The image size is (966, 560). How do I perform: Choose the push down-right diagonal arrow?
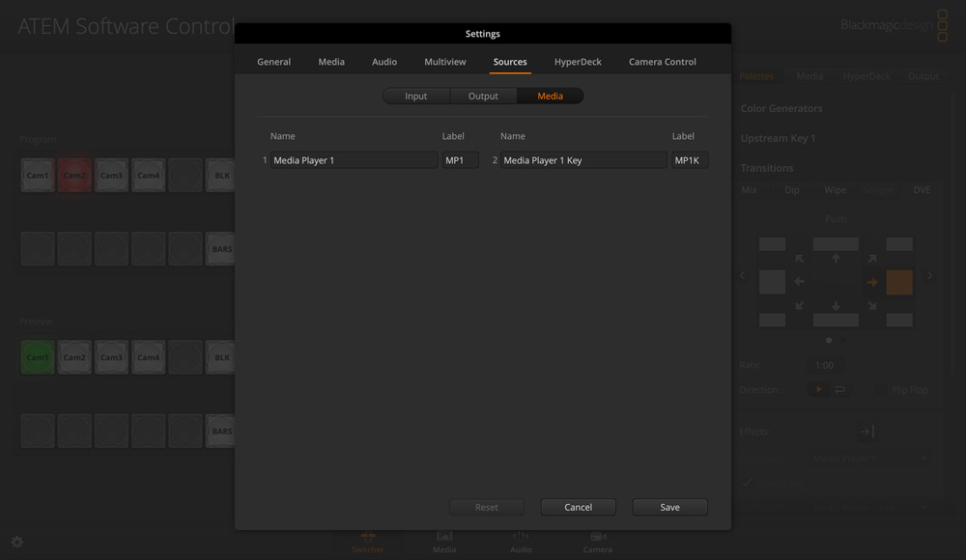[871, 305]
